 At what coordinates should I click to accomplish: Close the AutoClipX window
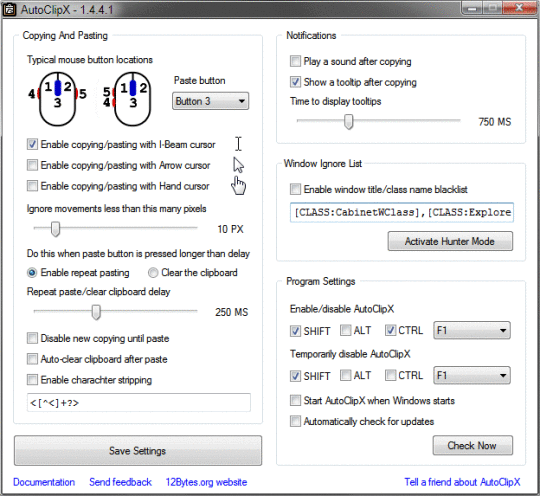(519, 8)
